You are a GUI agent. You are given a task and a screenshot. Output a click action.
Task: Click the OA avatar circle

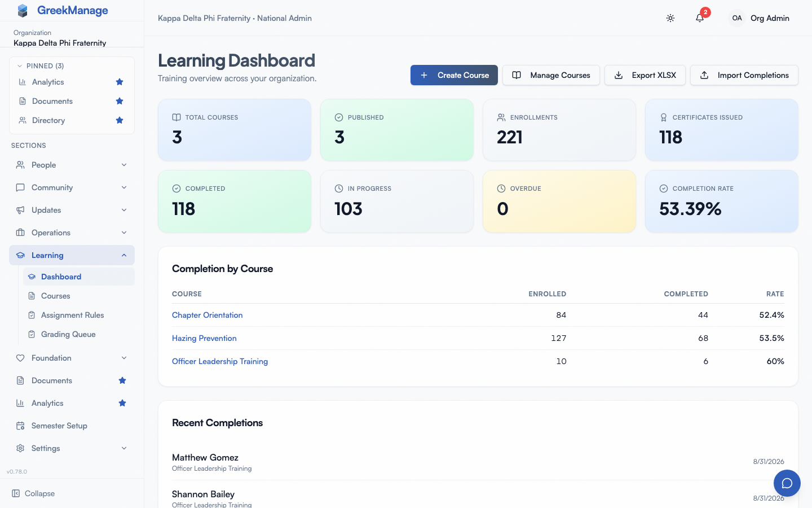tap(737, 18)
